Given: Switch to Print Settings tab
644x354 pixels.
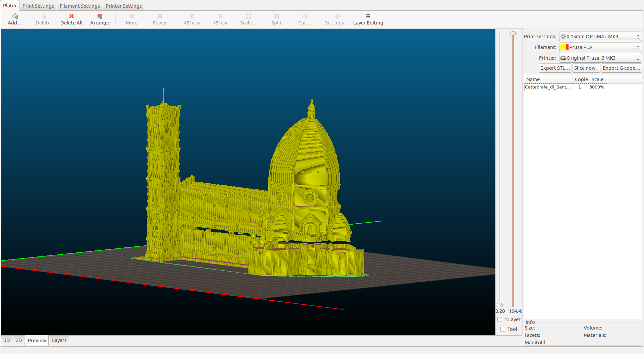Looking at the screenshot, I should (x=38, y=6).
